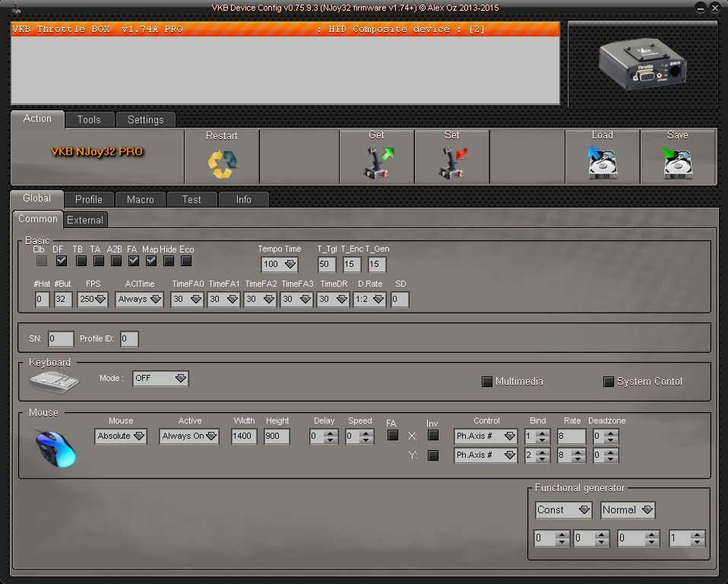Enable the System Contol checkbox

coord(609,382)
